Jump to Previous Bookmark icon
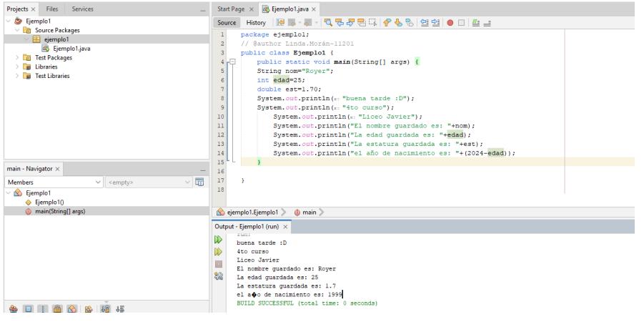 tap(387, 23)
